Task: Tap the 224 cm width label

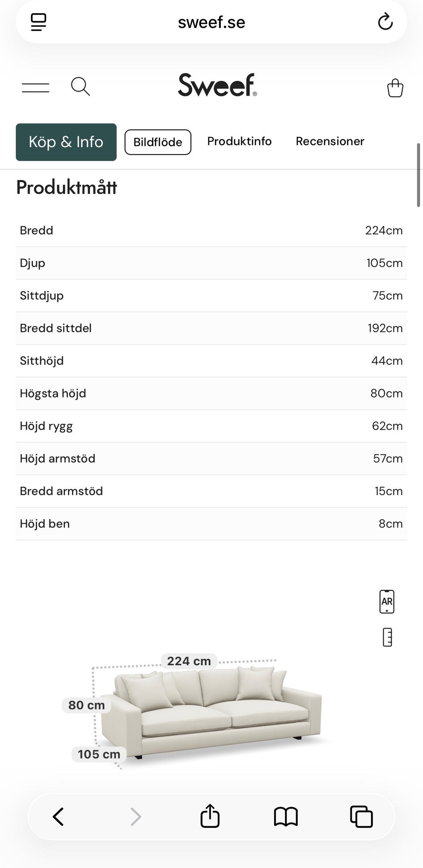Action: tap(189, 661)
